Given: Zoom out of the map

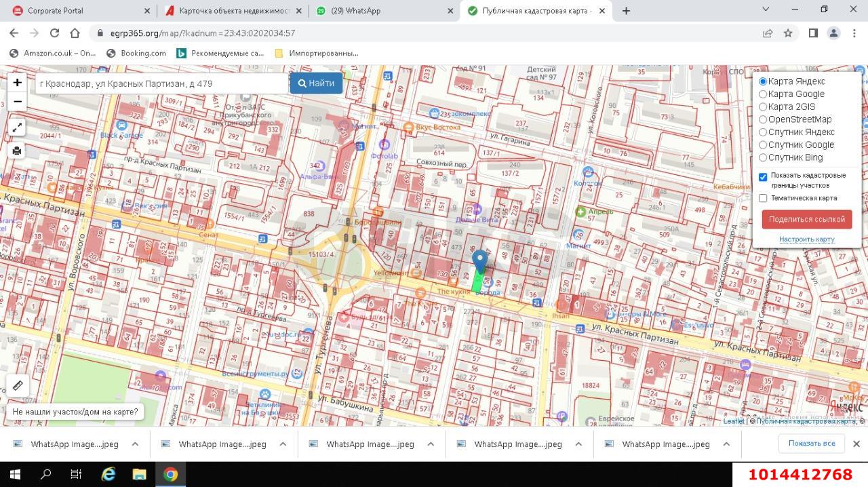Looking at the screenshot, I should [17, 102].
